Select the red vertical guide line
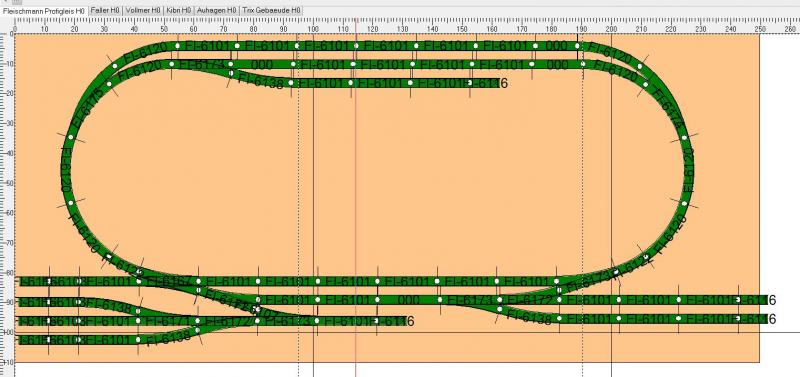 (x=356, y=204)
